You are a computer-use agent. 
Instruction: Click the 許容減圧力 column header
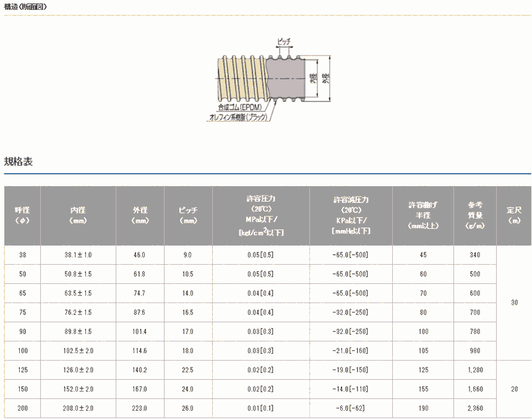(x=350, y=215)
